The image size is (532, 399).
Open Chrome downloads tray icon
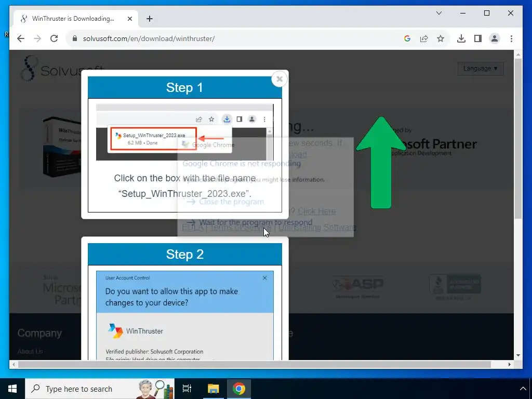tap(461, 38)
